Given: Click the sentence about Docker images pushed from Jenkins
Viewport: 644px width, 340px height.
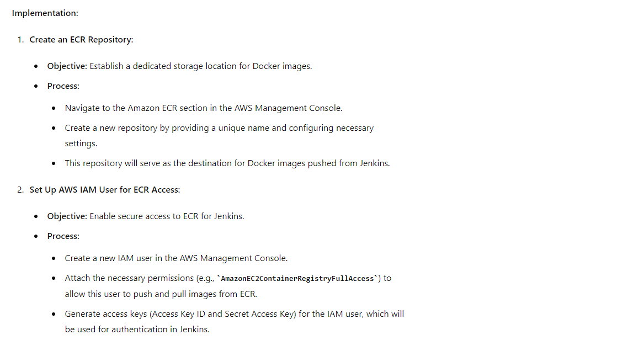Looking at the screenshot, I should [x=227, y=163].
